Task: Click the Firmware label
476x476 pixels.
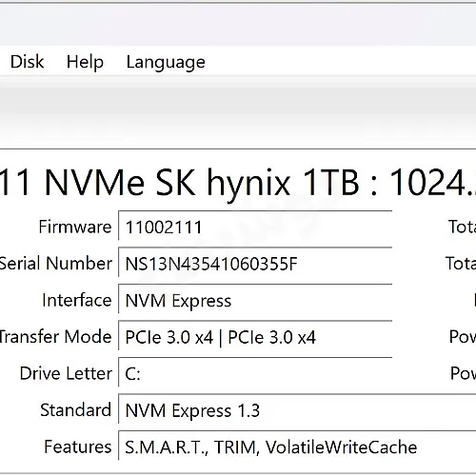Action: click(x=75, y=227)
